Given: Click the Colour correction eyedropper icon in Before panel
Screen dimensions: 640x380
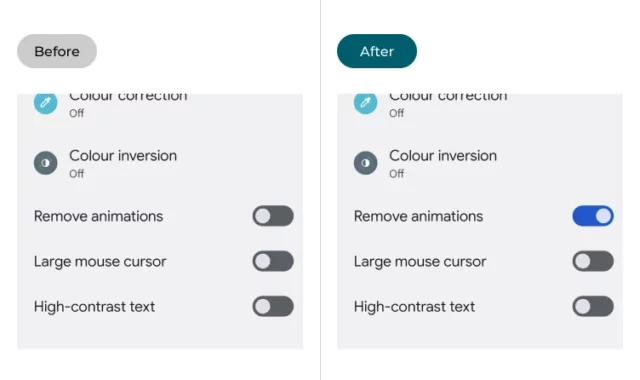Looking at the screenshot, I should coord(45,103).
